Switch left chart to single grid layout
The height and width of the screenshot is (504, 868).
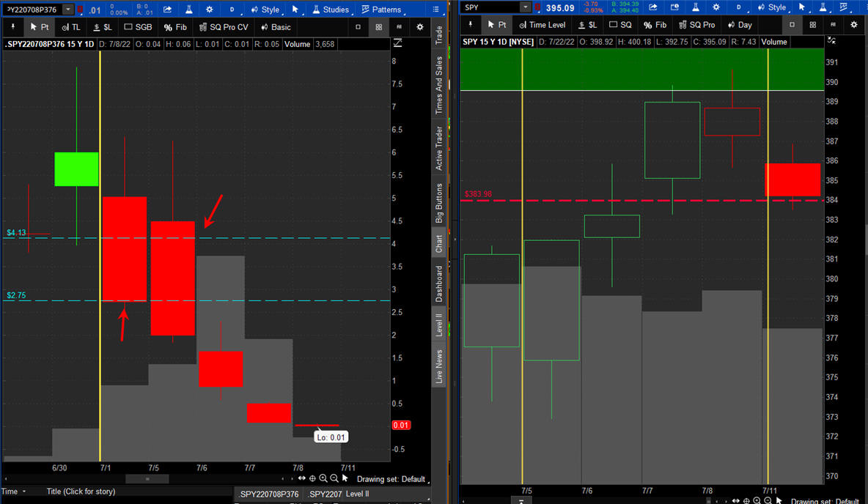click(358, 26)
